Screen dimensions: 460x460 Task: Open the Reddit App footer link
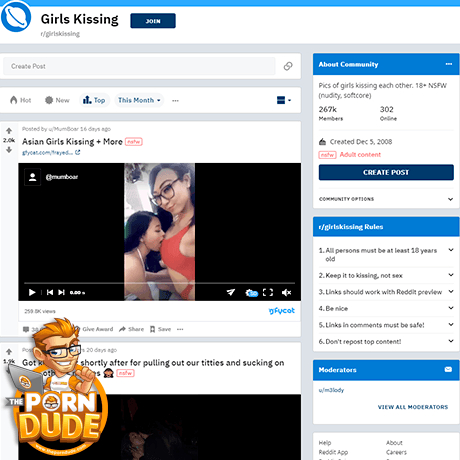333,452
